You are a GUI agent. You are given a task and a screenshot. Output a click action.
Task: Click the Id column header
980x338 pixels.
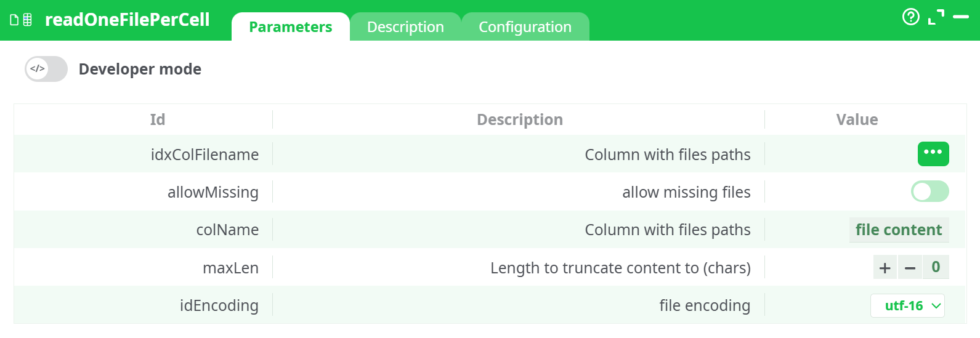[158, 119]
